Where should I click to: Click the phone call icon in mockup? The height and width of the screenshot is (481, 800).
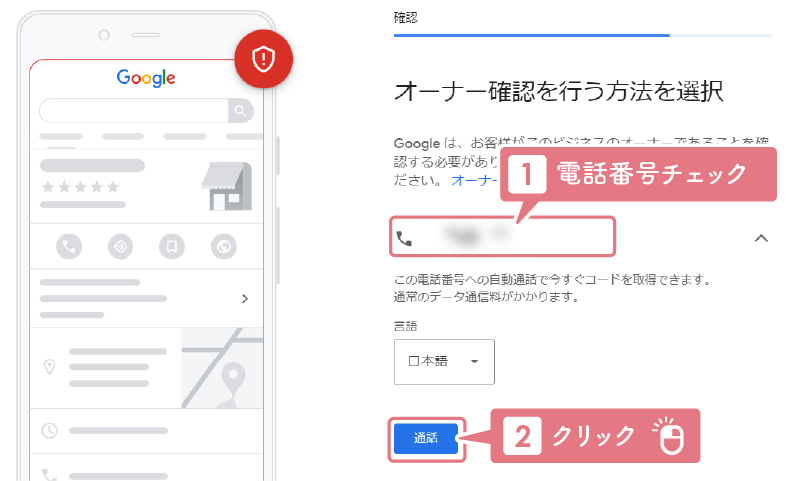coord(69,247)
